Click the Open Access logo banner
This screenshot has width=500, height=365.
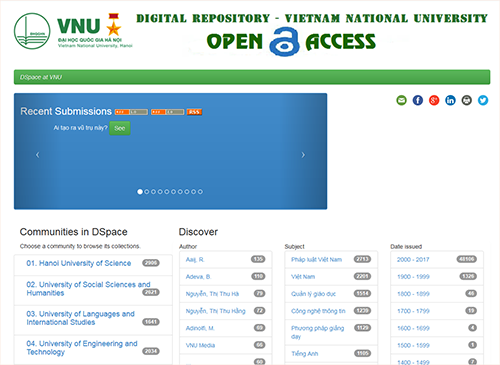click(x=291, y=42)
